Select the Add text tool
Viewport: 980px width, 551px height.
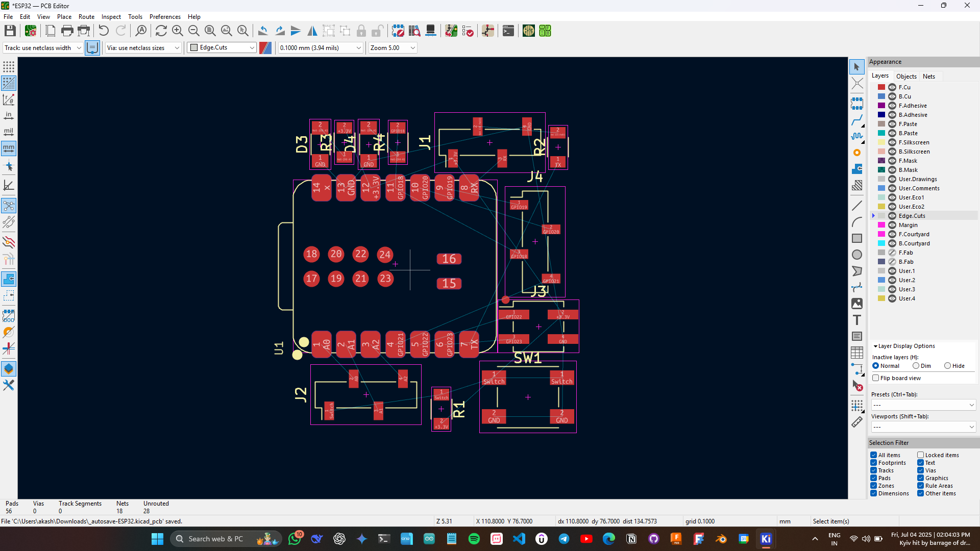857,320
